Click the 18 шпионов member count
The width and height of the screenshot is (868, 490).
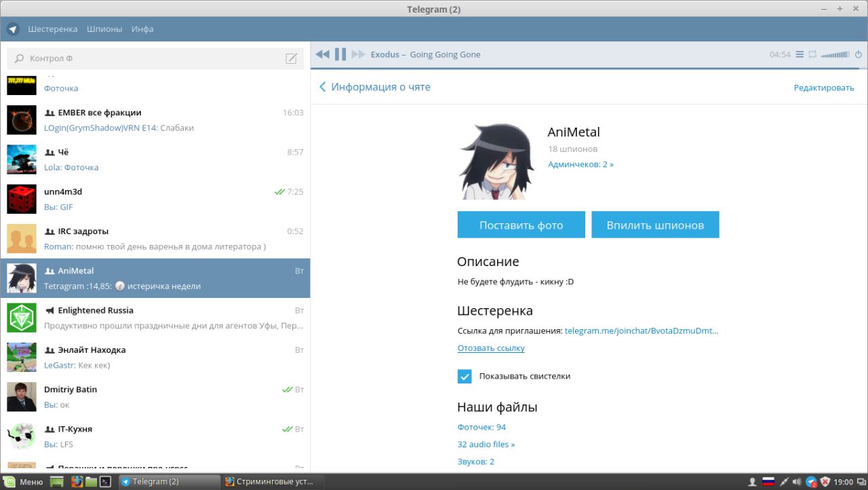click(x=573, y=149)
